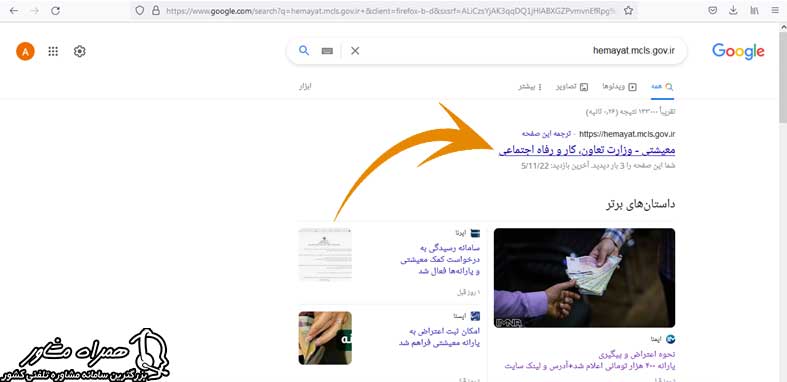Open the Google account avatar A
The image size is (787, 382).
(25, 51)
